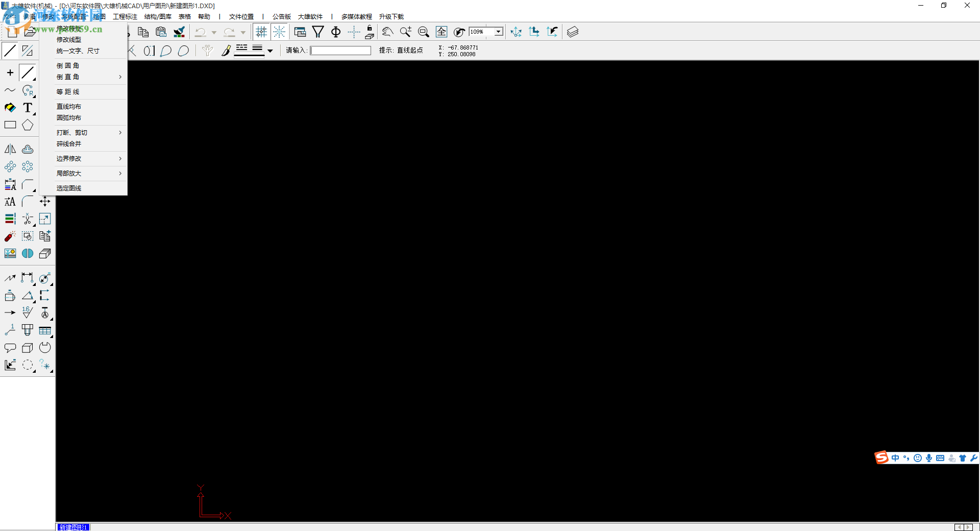Open the layers manager icon
The width and height of the screenshot is (980, 531).
573,32
